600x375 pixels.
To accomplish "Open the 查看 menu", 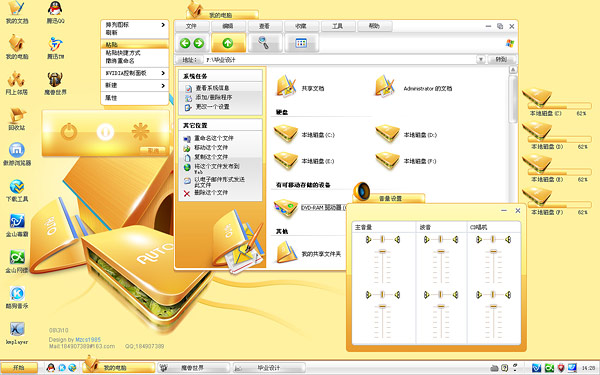I will (x=265, y=26).
